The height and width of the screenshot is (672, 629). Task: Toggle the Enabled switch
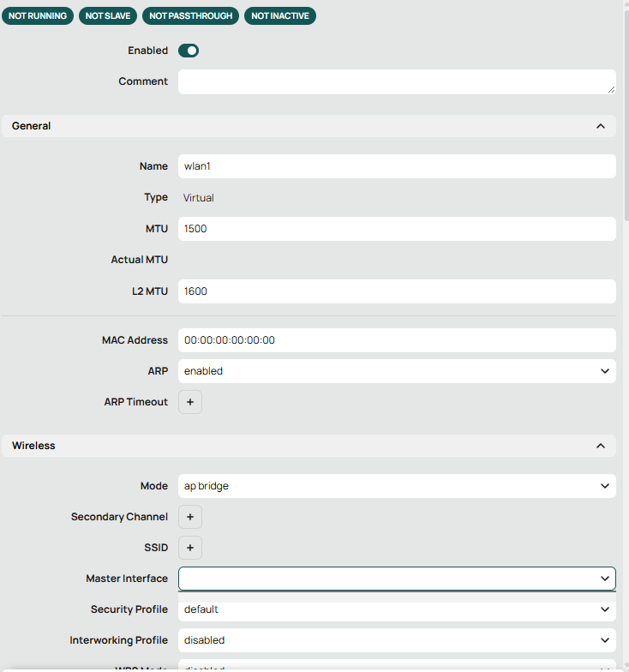click(x=189, y=51)
